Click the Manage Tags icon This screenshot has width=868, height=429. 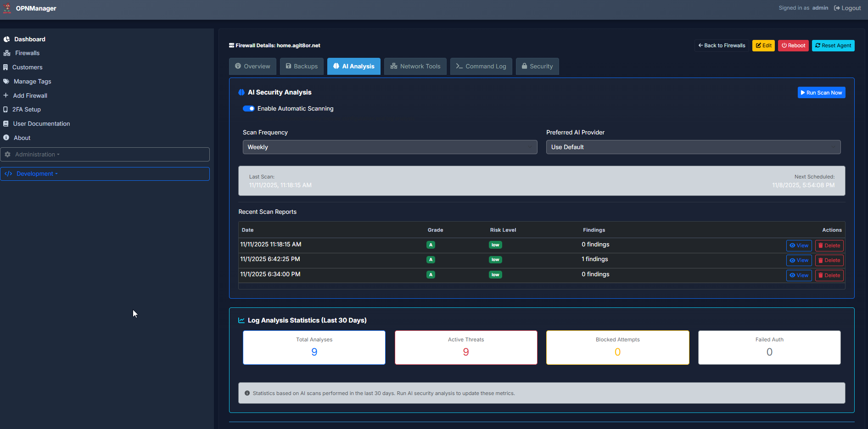(x=6, y=82)
